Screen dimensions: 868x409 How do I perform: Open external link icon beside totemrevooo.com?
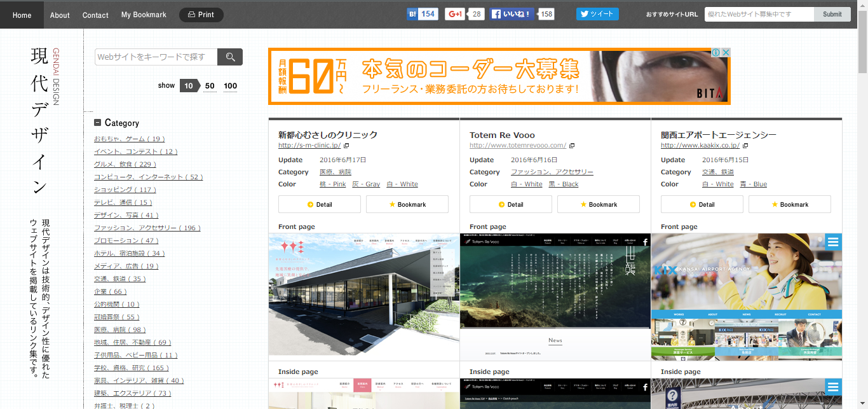coord(572,146)
